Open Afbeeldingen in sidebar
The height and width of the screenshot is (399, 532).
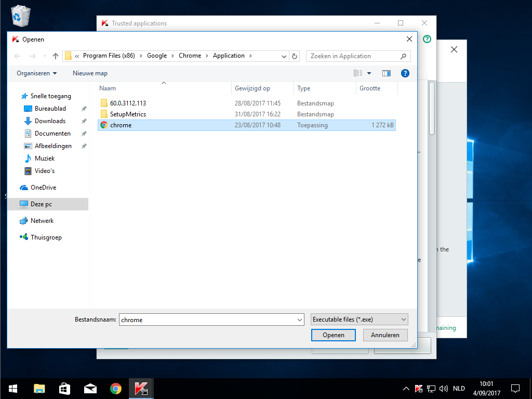[48, 146]
